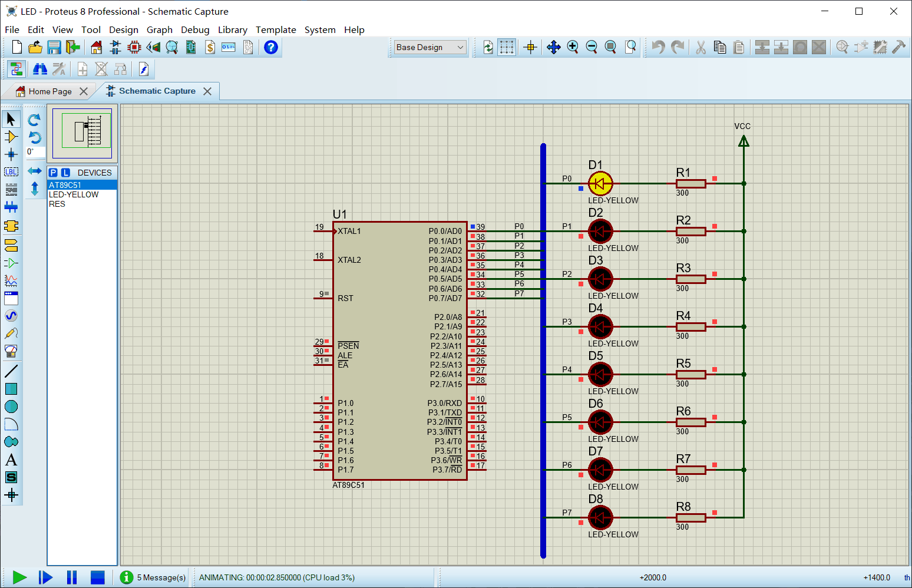Select the Buses mode tool
This screenshot has height=588, width=912.
point(11,207)
